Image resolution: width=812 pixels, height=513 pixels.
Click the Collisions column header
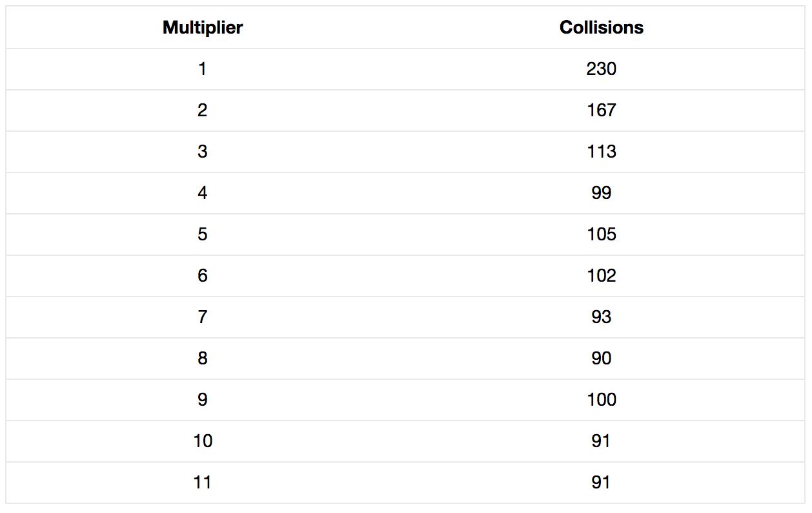tap(601, 28)
